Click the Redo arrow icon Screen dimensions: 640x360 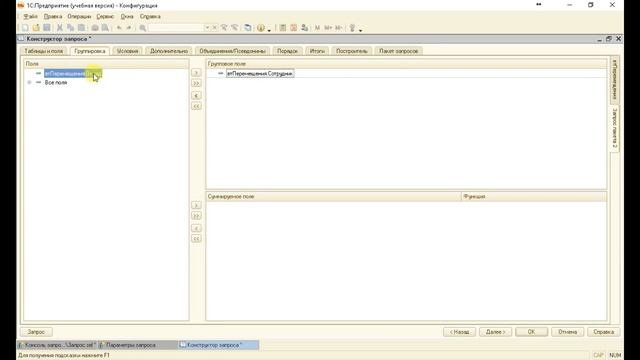[129, 28]
